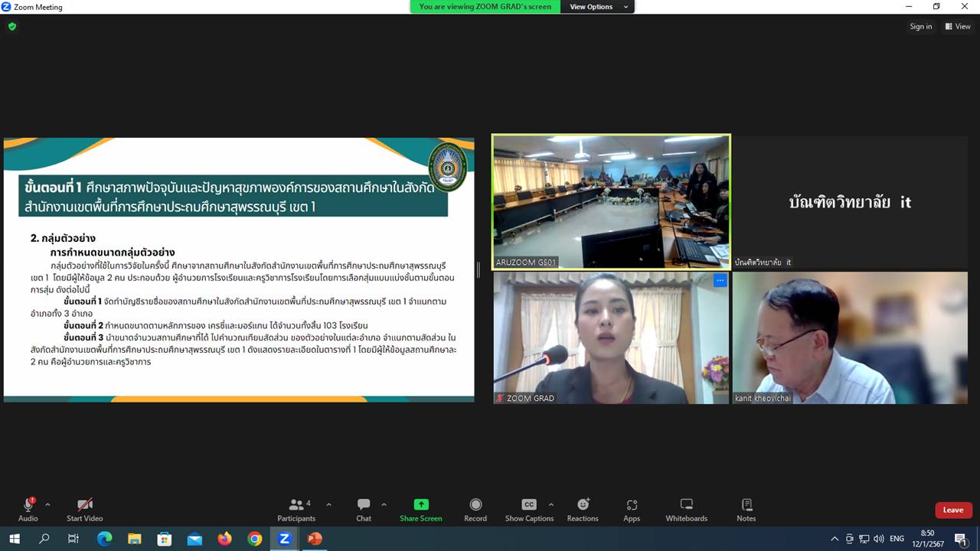Open Mail app from taskbar

pos(194,539)
